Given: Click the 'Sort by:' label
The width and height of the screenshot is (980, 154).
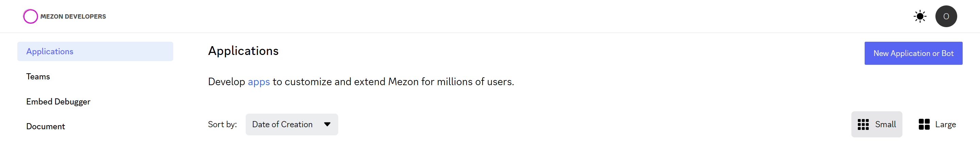Looking at the screenshot, I should click(222, 124).
